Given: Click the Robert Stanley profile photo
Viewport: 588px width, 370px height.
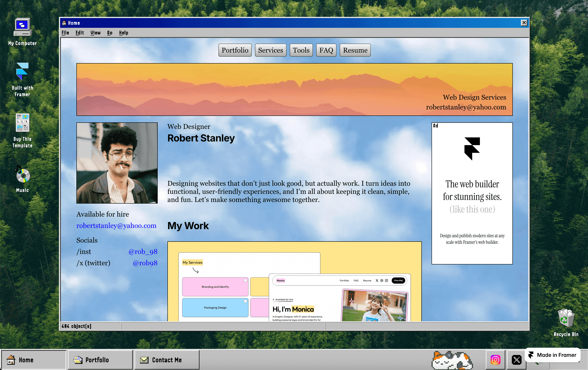Looking at the screenshot, I should [117, 163].
